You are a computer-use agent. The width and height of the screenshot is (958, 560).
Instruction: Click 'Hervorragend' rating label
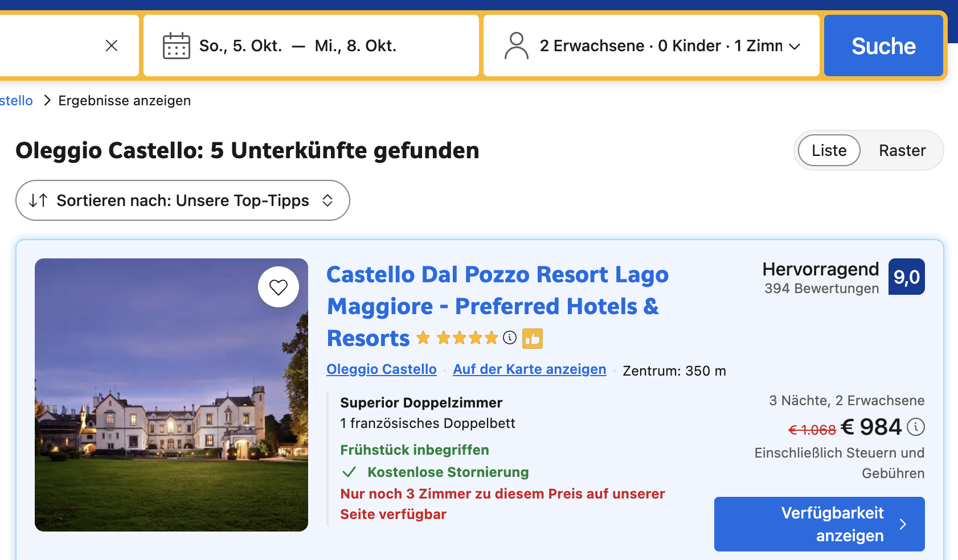821,269
